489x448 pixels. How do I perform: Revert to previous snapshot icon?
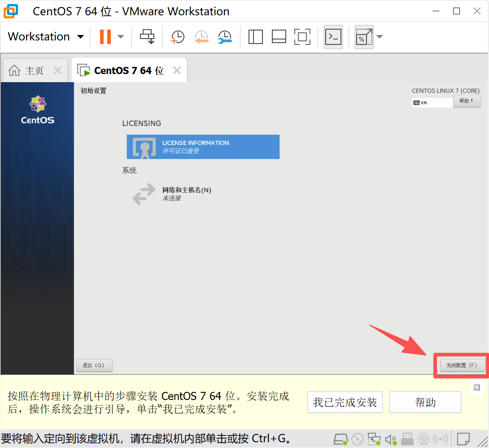pos(201,37)
